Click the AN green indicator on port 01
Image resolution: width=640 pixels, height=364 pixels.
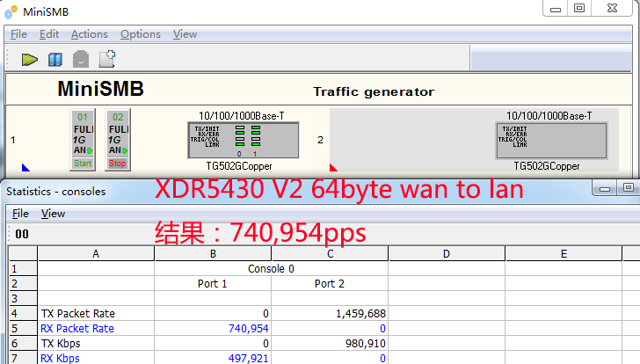click(90, 150)
